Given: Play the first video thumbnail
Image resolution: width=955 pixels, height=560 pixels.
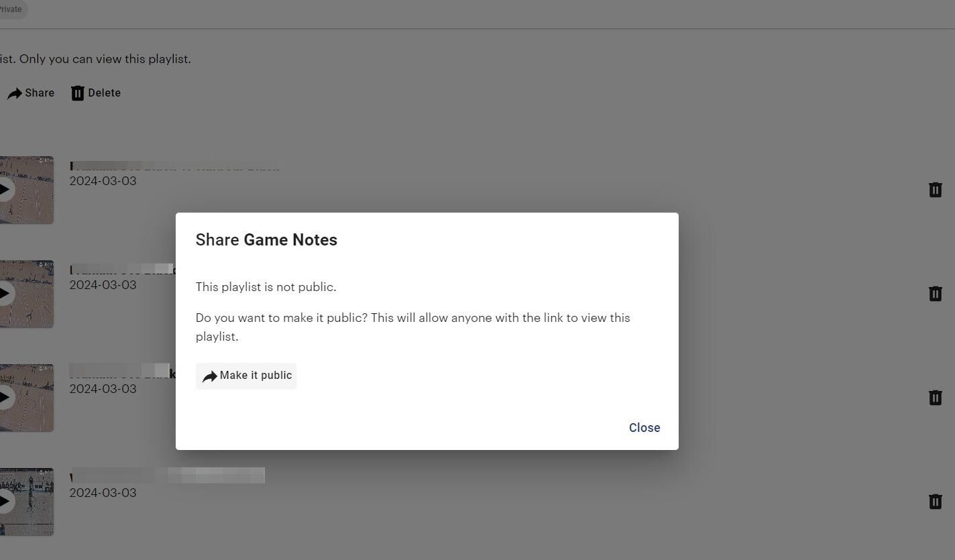Looking at the screenshot, I should click(5, 190).
